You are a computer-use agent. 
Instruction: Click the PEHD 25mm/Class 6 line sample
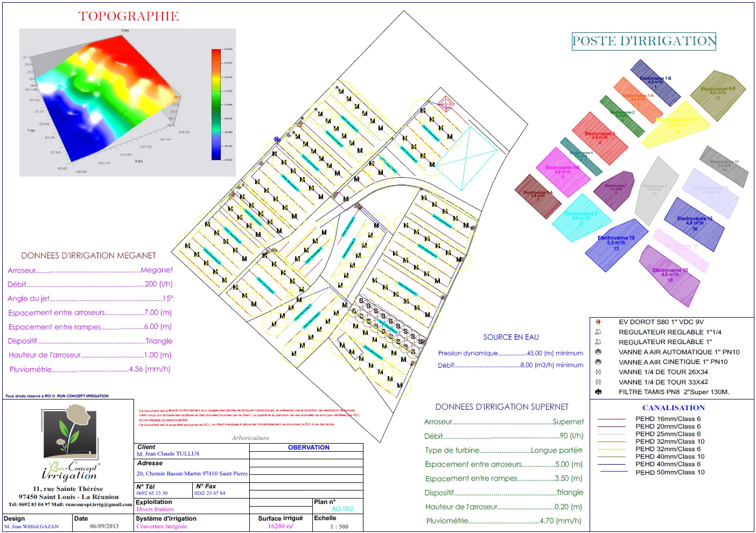(612, 434)
